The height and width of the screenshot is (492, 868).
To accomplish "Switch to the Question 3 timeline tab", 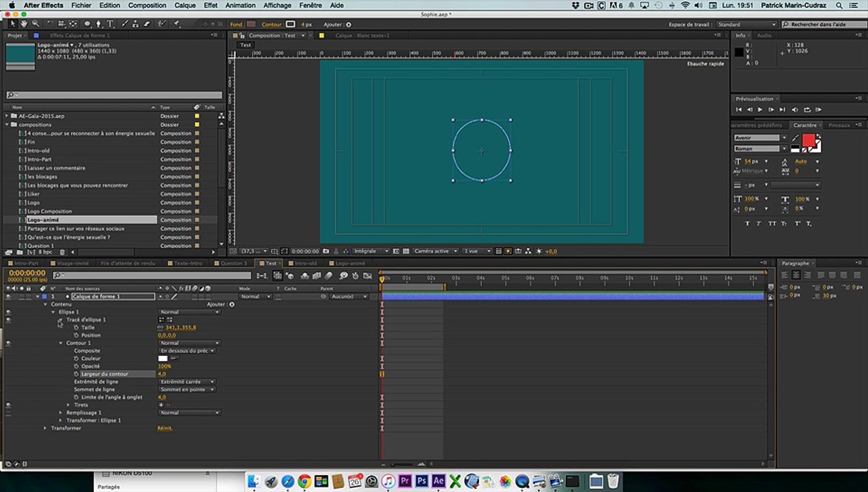I will point(233,263).
